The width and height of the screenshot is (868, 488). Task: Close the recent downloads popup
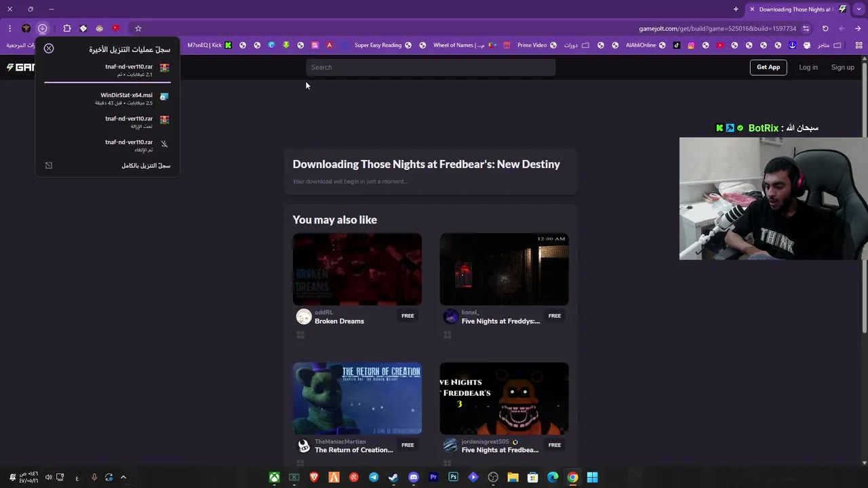[x=49, y=48]
